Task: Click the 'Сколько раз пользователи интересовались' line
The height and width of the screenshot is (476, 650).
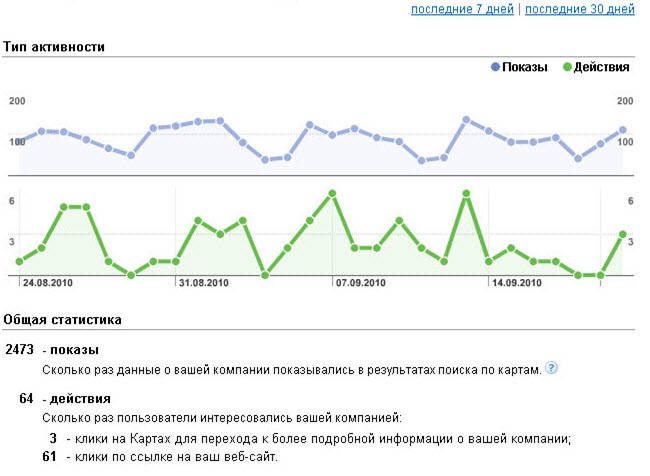Action: point(222,418)
